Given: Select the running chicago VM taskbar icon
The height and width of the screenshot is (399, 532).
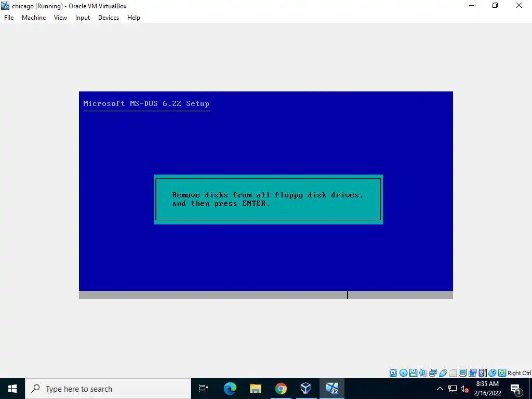Looking at the screenshot, I should [x=332, y=389].
